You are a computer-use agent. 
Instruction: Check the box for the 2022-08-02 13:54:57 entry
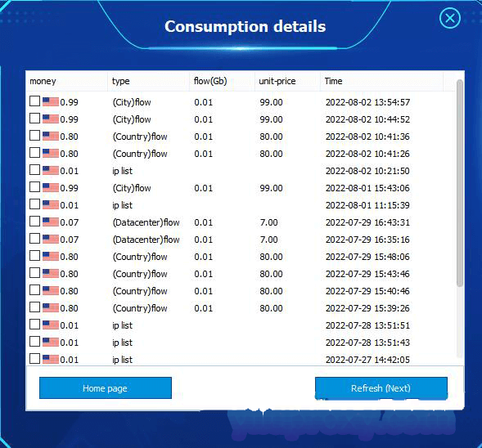click(34, 101)
